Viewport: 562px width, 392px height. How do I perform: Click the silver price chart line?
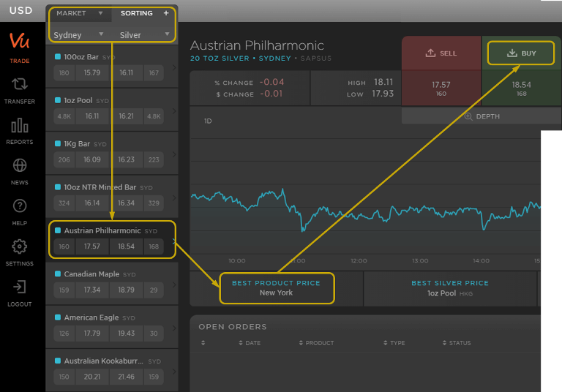pyautogui.click(x=365, y=210)
